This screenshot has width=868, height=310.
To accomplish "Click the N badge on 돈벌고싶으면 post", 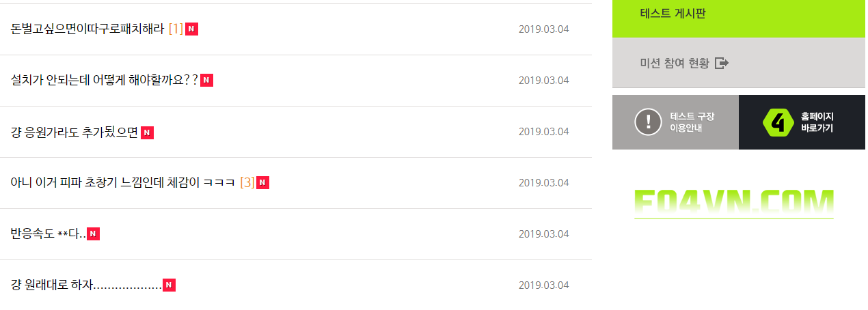I will [191, 29].
